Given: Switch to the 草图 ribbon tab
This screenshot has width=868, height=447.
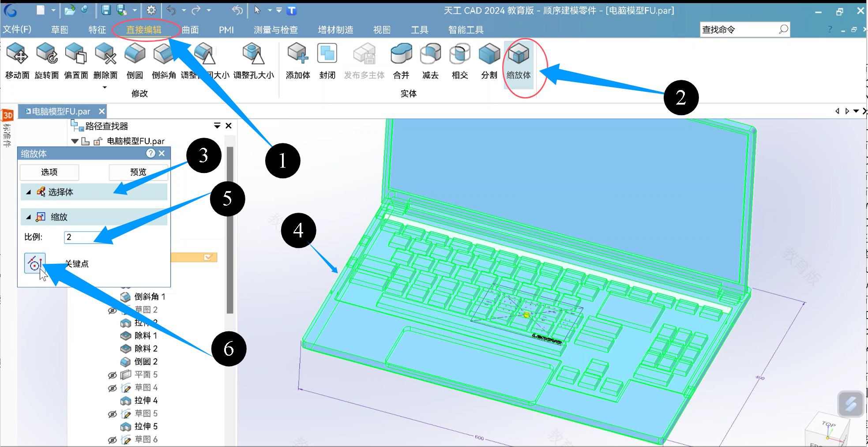Looking at the screenshot, I should 60,30.
